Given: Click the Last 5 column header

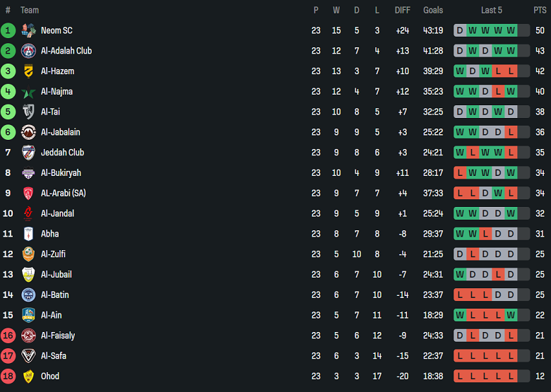Looking at the screenshot, I should coord(492,10).
